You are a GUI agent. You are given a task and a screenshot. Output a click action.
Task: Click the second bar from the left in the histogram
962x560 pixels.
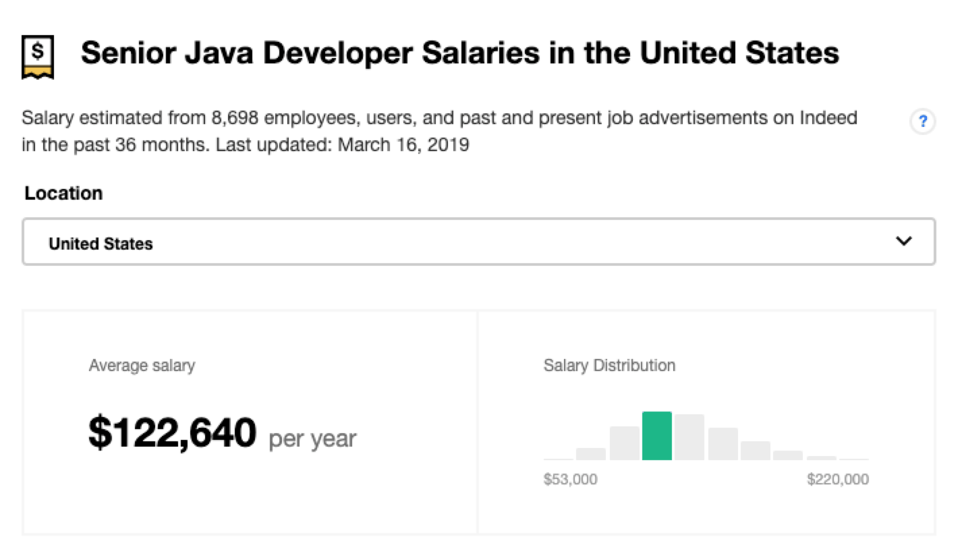[591, 453]
